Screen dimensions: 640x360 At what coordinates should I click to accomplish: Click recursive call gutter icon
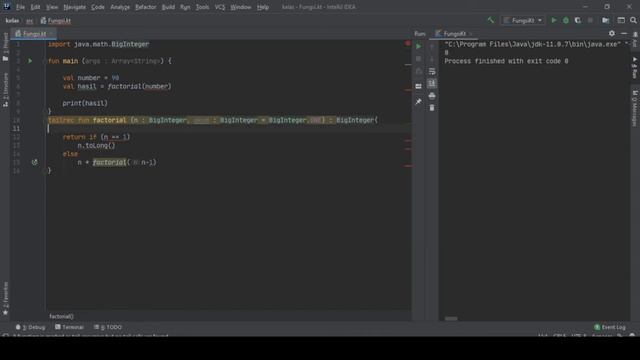click(x=35, y=162)
